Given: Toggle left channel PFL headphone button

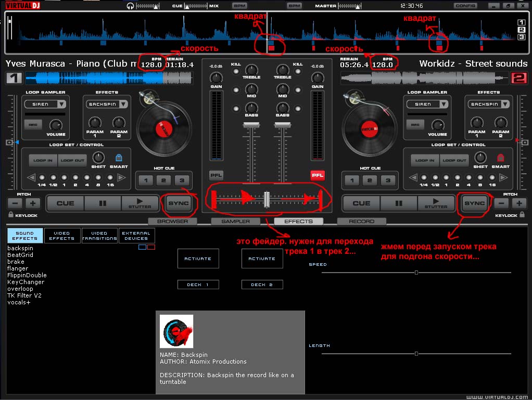Looking at the screenshot, I should (216, 175).
